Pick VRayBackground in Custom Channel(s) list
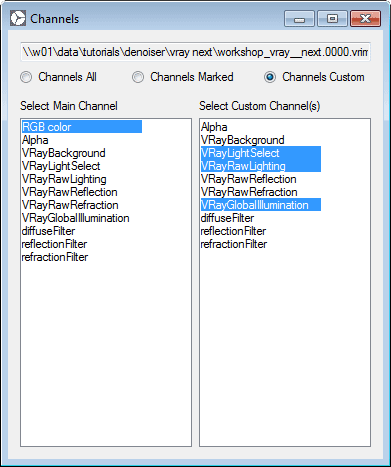Viewport: 391px width, 467px height. click(243, 140)
